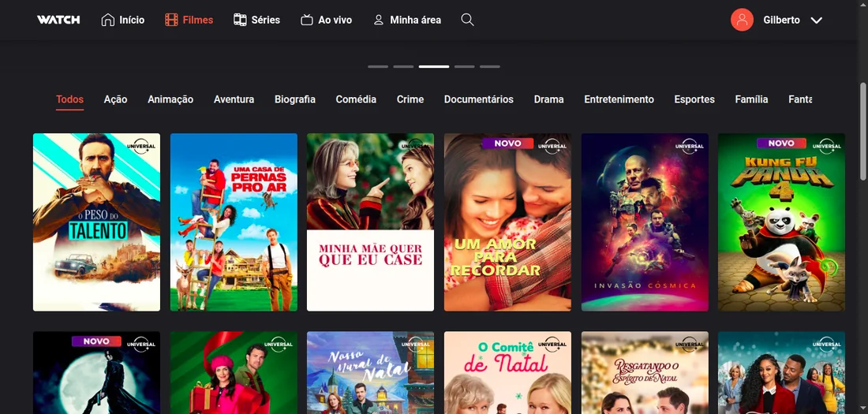868x414 pixels.
Task: Click the Minha área person icon
Action: click(x=379, y=20)
